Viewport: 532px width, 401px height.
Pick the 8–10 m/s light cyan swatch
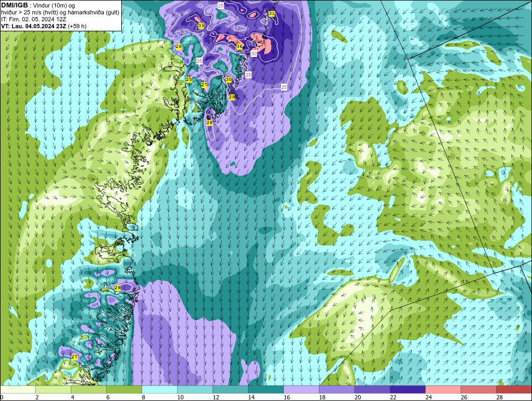pos(160,389)
